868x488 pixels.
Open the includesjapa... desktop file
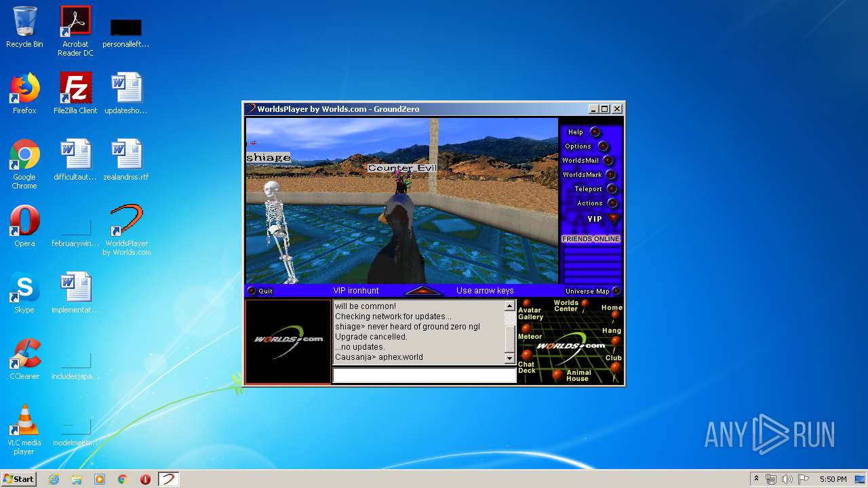pyautogui.click(x=75, y=363)
